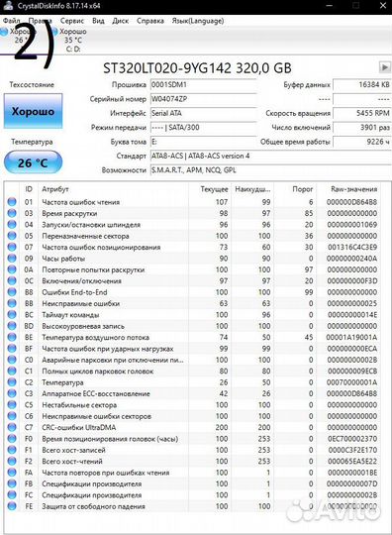Click the Атрибут column header
392x535 pixels.
pos(113,189)
